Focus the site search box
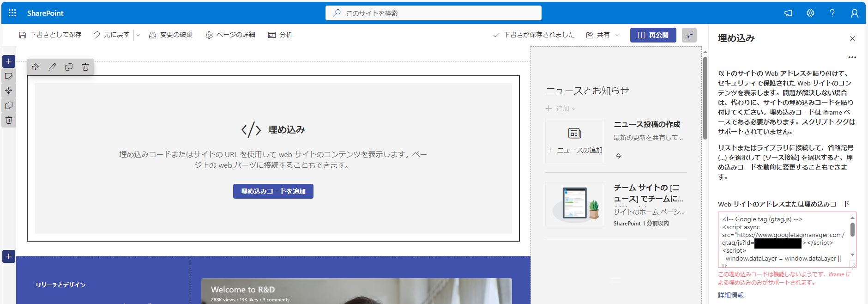The height and width of the screenshot is (304, 868). click(x=433, y=13)
